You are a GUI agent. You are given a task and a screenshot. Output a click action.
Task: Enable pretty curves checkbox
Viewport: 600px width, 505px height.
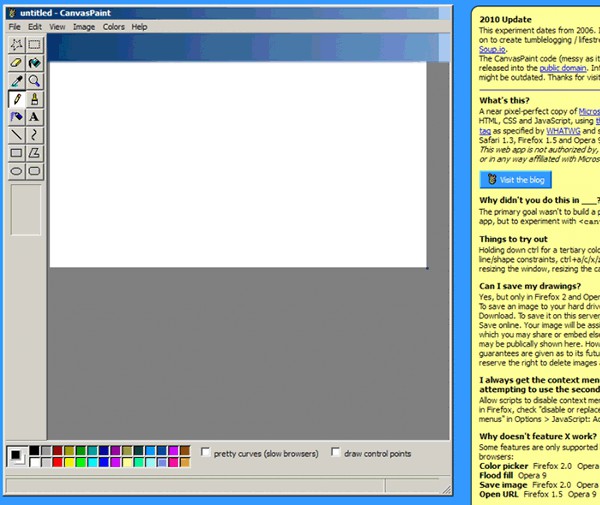(x=205, y=452)
